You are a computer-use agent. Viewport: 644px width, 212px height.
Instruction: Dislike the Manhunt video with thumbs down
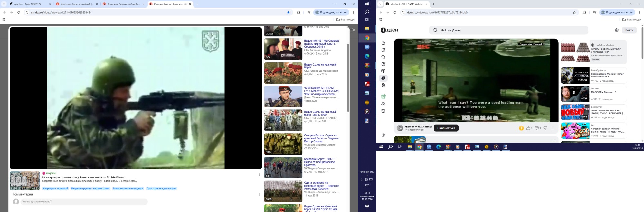tap(545, 128)
